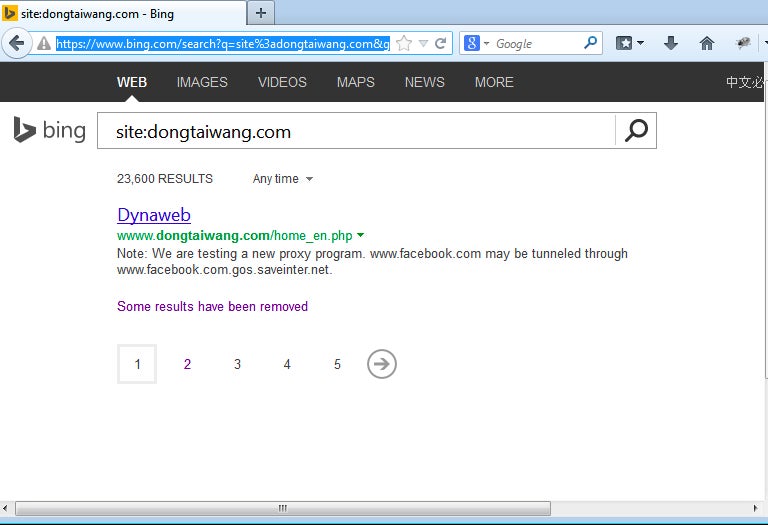Image resolution: width=768 pixels, height=525 pixels.
Task: Click inside the Bing search query box
Action: (356, 131)
